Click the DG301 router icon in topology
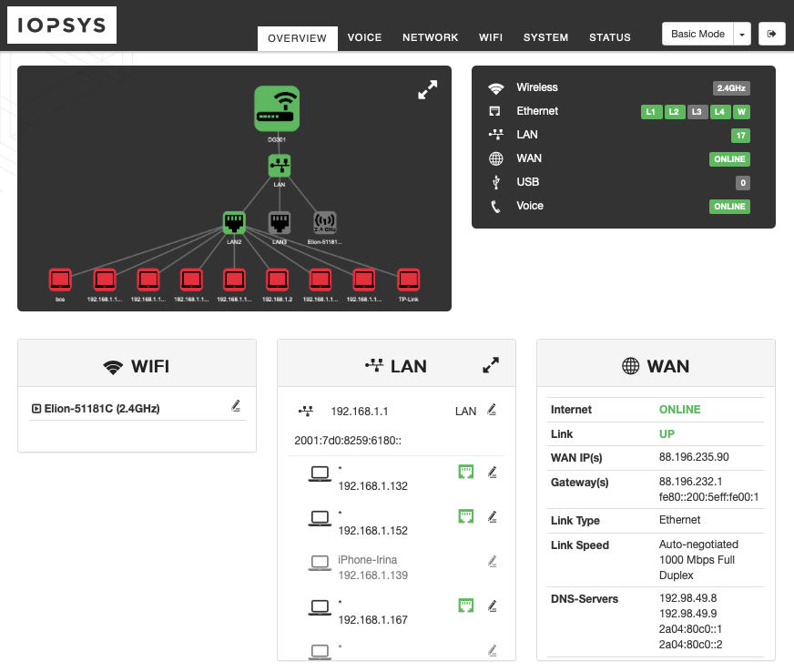This screenshot has width=794, height=672. coord(277,108)
